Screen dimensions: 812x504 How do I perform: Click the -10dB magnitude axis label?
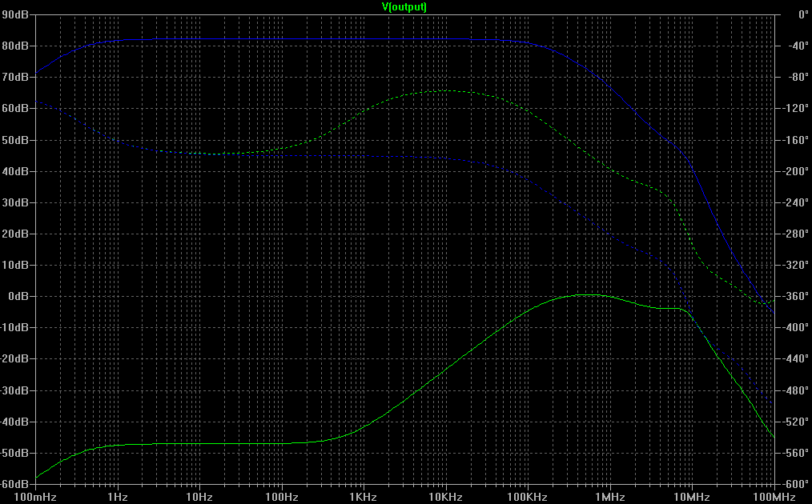coord(14,327)
